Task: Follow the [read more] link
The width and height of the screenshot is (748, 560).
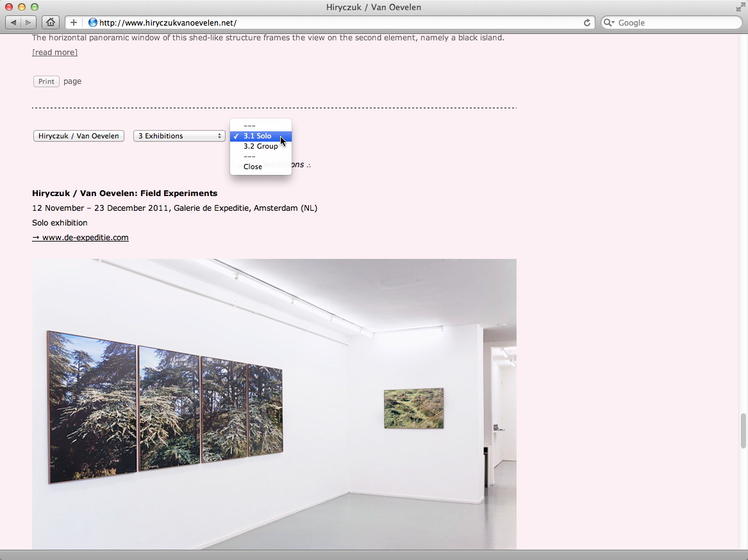Action: coord(54,53)
